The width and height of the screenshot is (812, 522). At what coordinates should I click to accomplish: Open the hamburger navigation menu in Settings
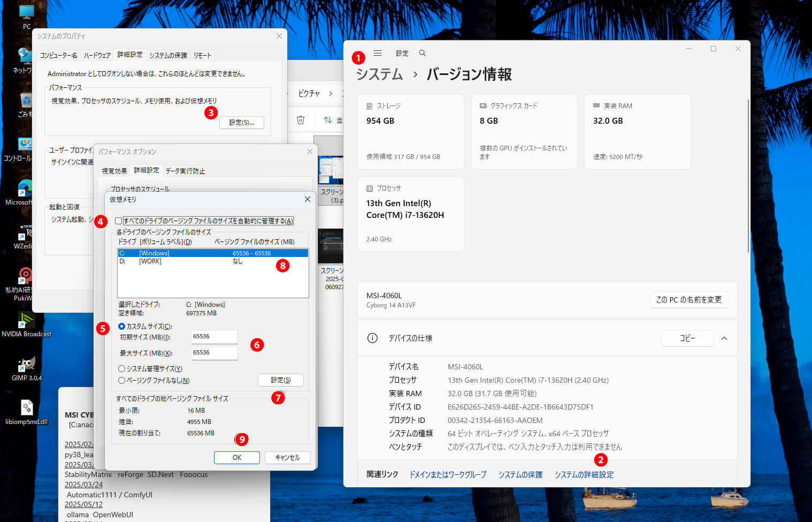click(378, 53)
